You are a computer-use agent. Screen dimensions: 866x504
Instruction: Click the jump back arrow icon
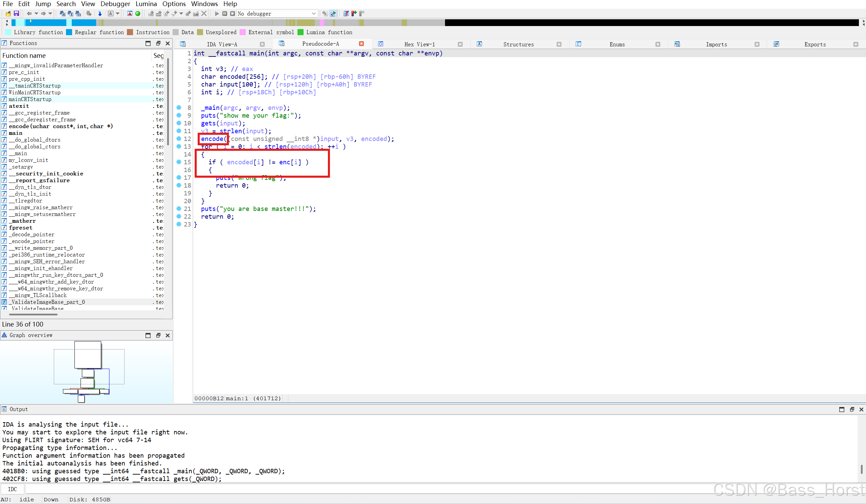(x=29, y=14)
